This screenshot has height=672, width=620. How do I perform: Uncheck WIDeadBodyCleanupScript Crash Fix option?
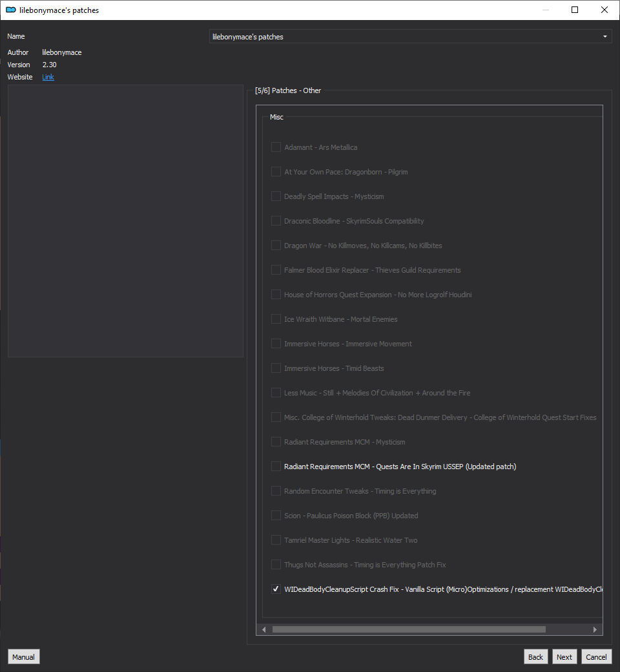276,589
